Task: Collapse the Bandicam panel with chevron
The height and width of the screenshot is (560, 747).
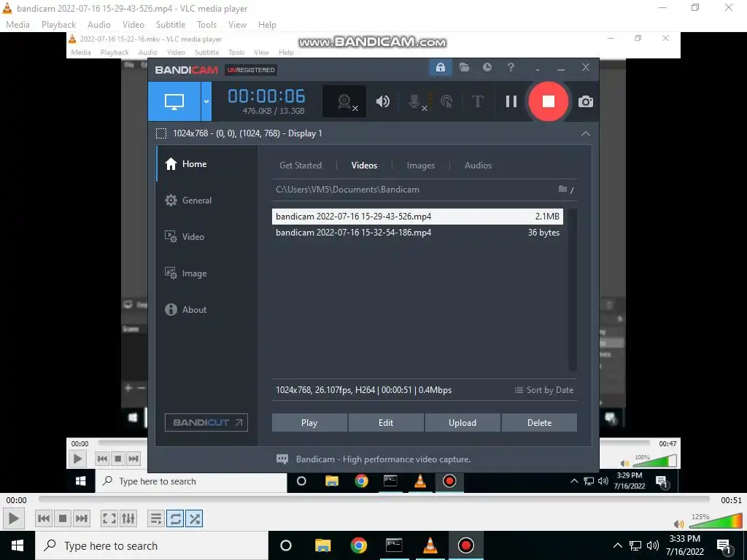Action: [x=586, y=134]
